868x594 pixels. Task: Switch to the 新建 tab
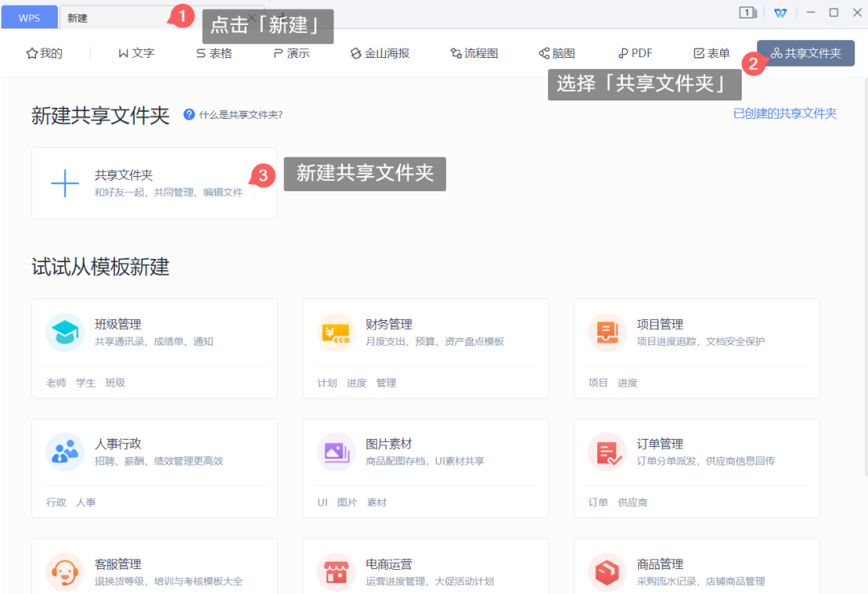click(161, 17)
